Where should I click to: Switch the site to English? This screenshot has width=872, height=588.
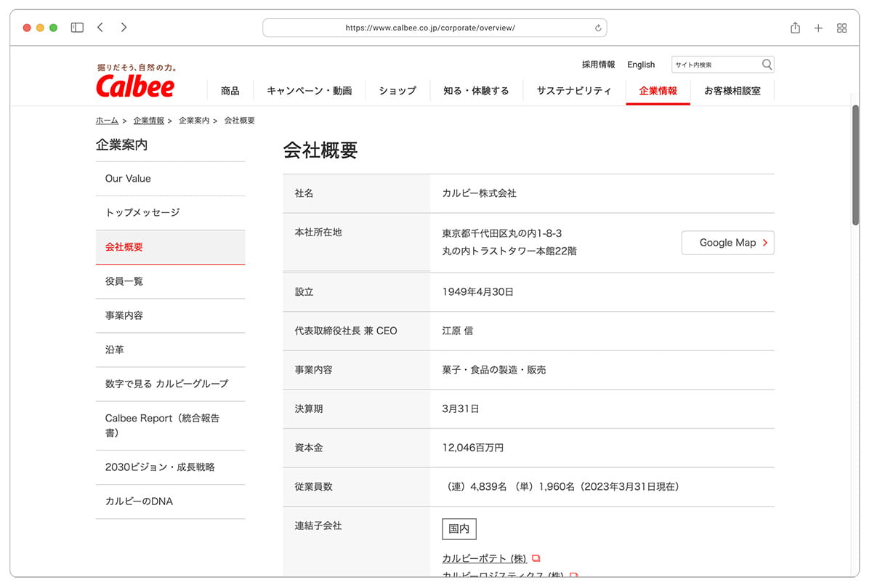click(641, 64)
